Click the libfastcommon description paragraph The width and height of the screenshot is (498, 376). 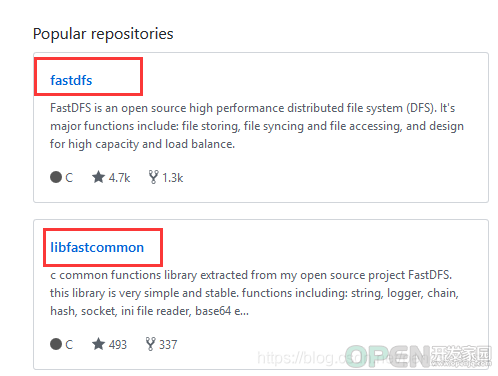254,293
